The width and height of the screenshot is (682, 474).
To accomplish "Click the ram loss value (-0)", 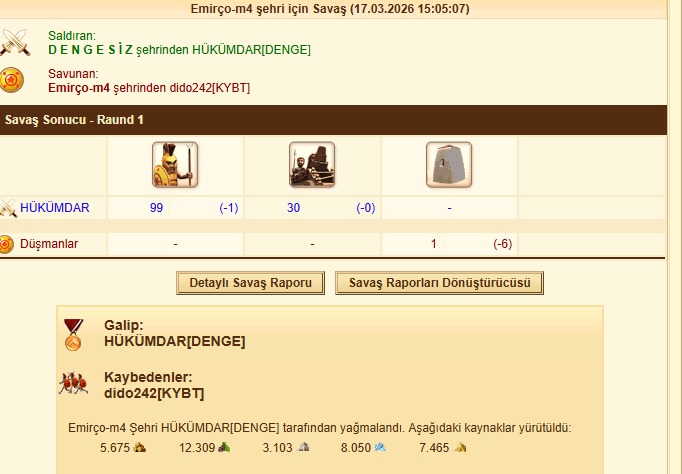I will pos(366,208).
